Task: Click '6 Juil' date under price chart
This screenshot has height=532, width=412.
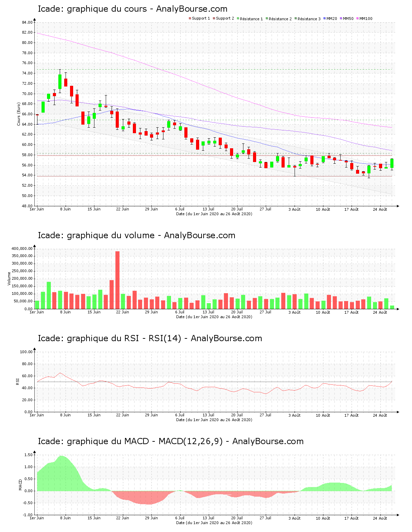Action: [180, 209]
